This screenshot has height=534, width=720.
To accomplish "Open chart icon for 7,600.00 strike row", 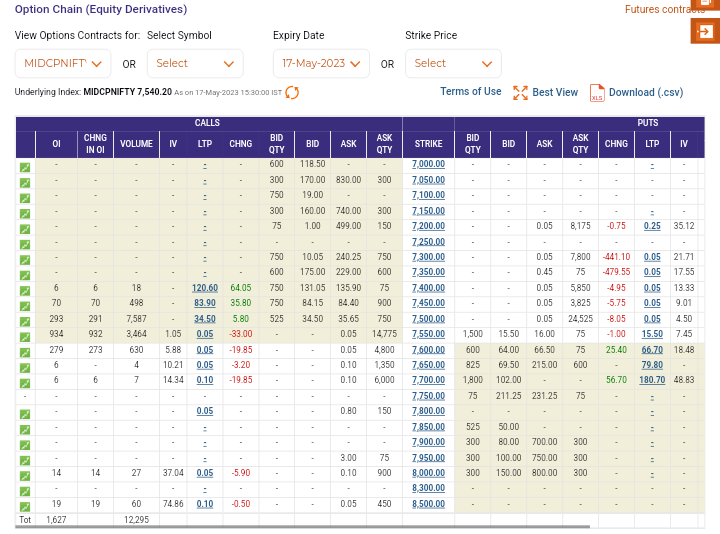I will point(25,353).
